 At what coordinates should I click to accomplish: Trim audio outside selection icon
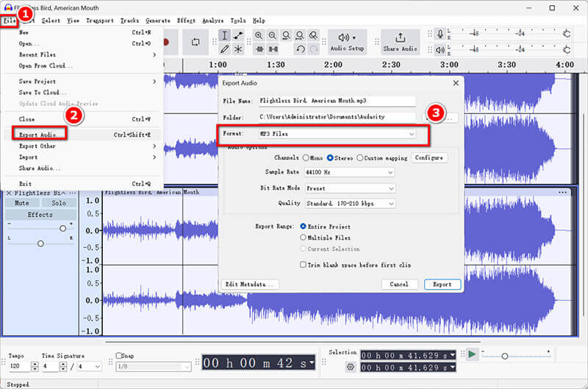[x=259, y=49]
